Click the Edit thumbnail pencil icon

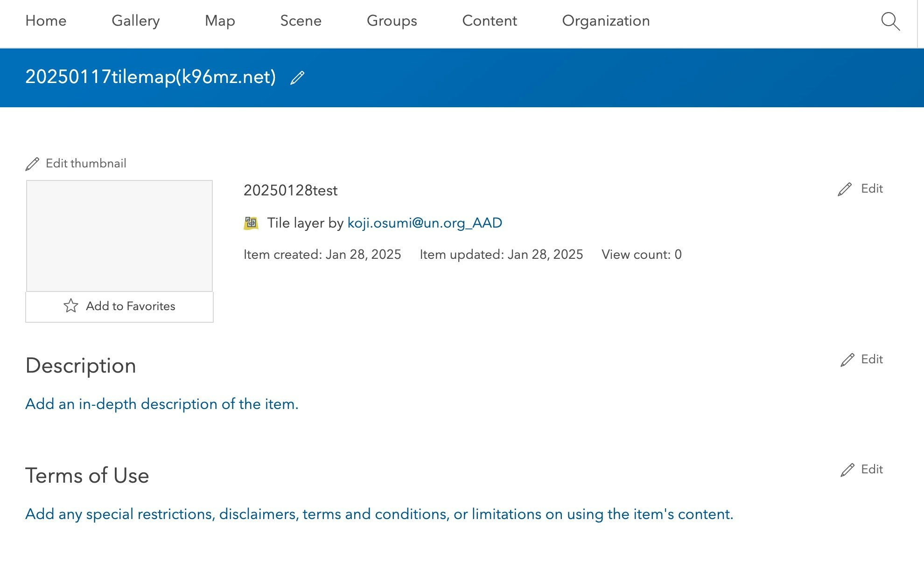tap(32, 164)
